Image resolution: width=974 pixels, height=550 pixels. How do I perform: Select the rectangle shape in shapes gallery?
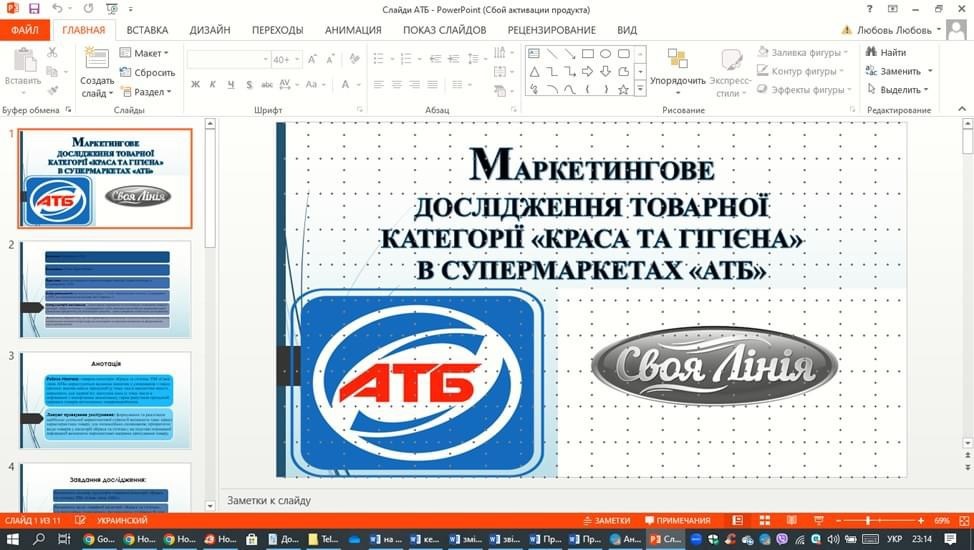click(x=588, y=54)
